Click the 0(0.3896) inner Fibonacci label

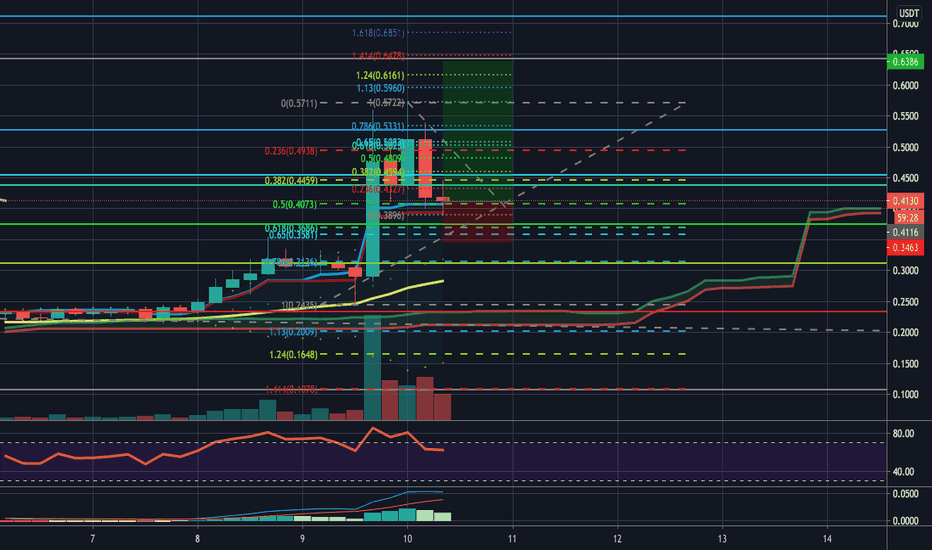[386, 215]
